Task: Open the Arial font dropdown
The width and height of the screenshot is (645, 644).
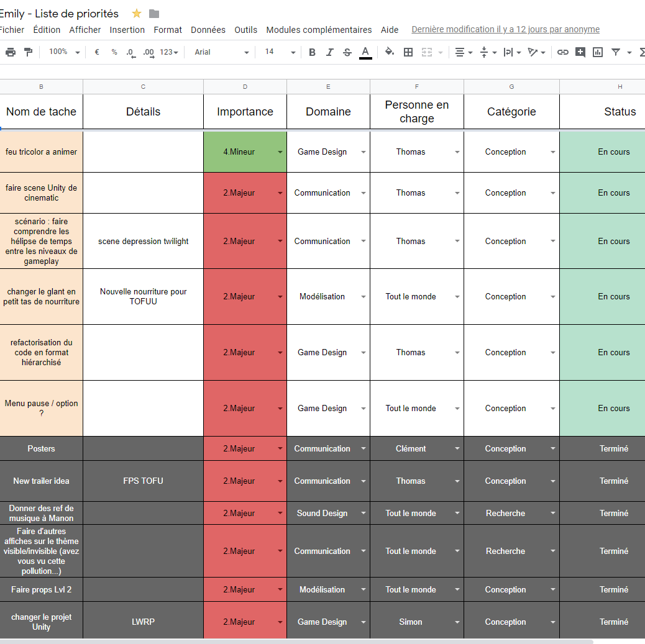Action: point(221,52)
